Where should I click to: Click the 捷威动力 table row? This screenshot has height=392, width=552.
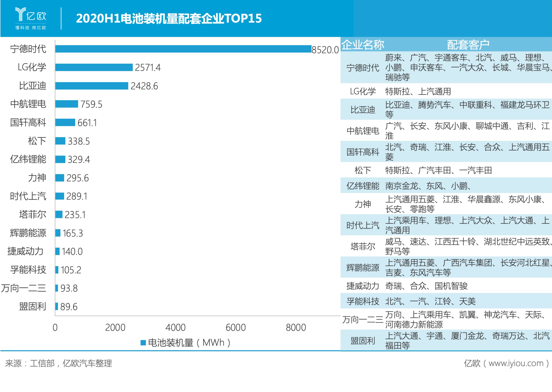[x=446, y=286]
